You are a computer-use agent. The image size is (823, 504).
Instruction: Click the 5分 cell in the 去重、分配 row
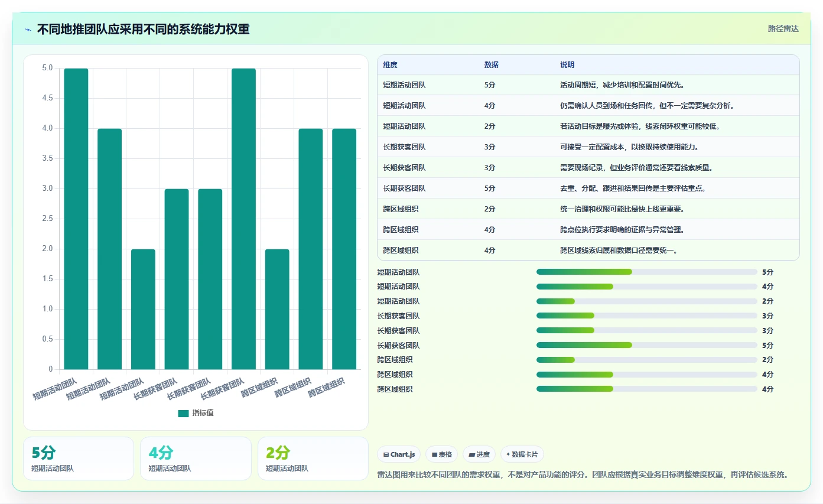tap(490, 188)
